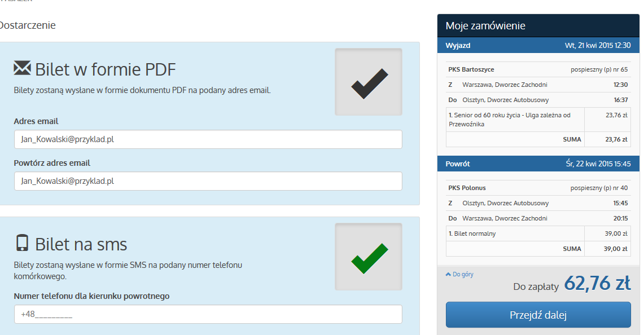Image resolution: width=644 pixels, height=335 pixels.
Task: Click the Bilet w formie PDF heading
Action: click(x=106, y=69)
